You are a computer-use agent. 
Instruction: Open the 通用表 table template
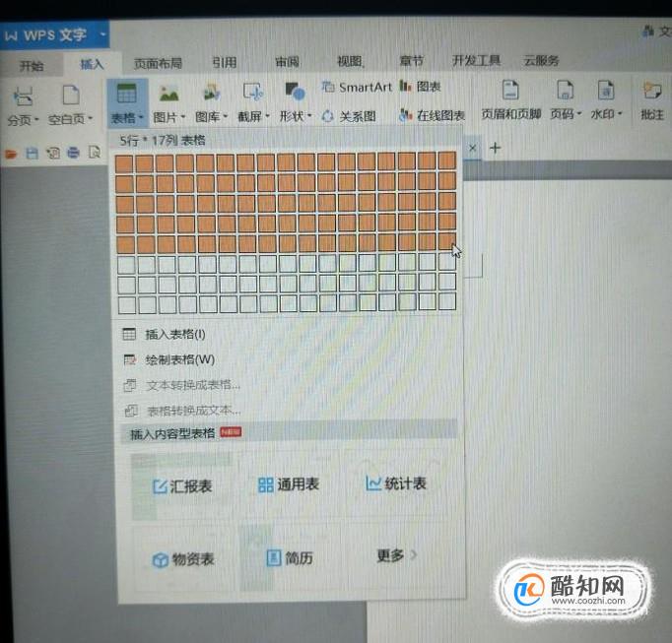[289, 484]
